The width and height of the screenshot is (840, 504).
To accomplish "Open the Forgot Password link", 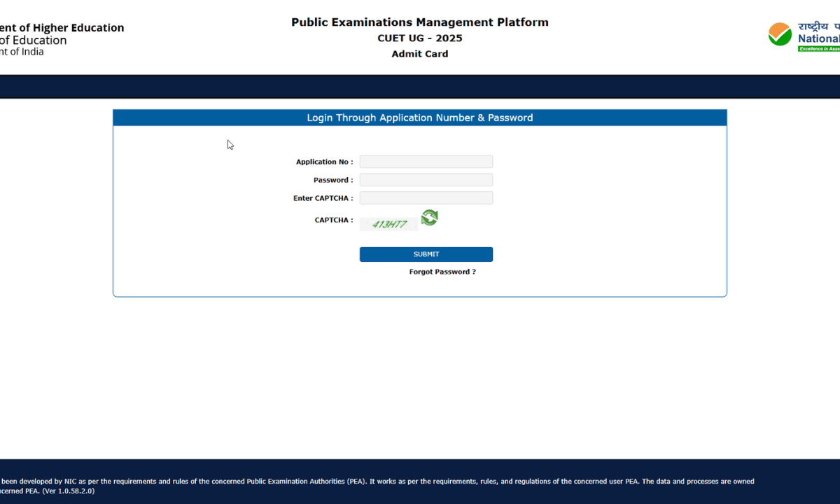I will [442, 272].
